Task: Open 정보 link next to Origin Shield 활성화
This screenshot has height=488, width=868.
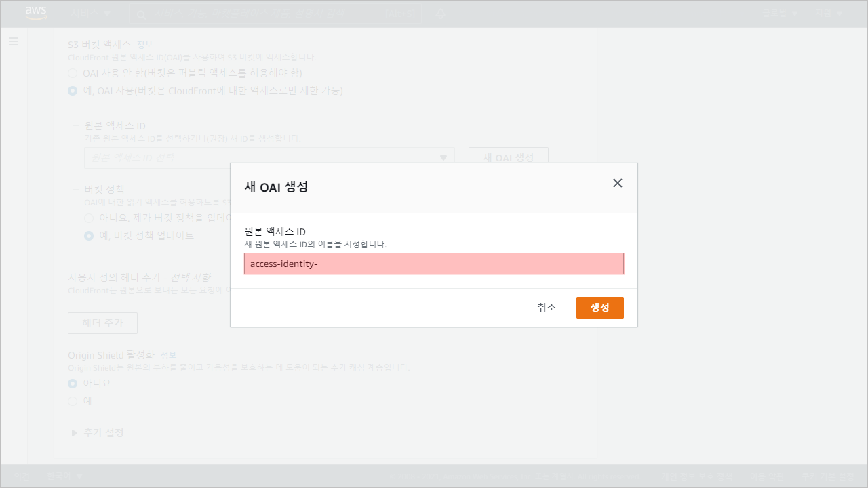Action: (x=168, y=355)
